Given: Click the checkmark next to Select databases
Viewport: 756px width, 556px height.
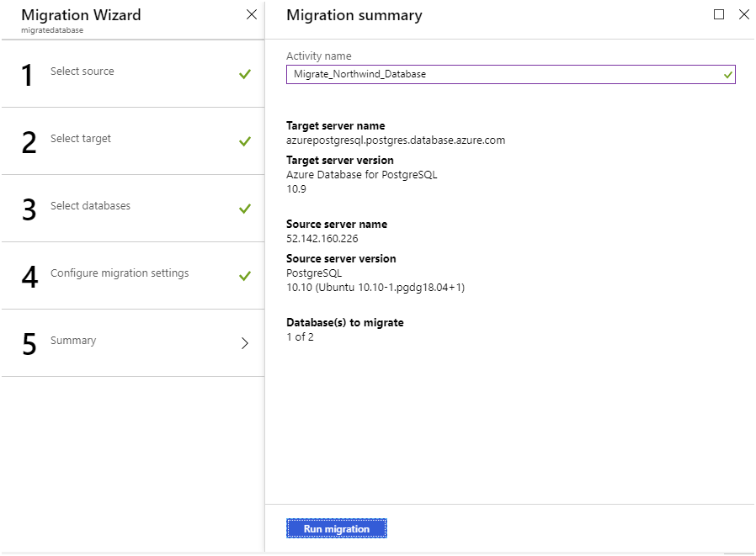Looking at the screenshot, I should (x=244, y=206).
